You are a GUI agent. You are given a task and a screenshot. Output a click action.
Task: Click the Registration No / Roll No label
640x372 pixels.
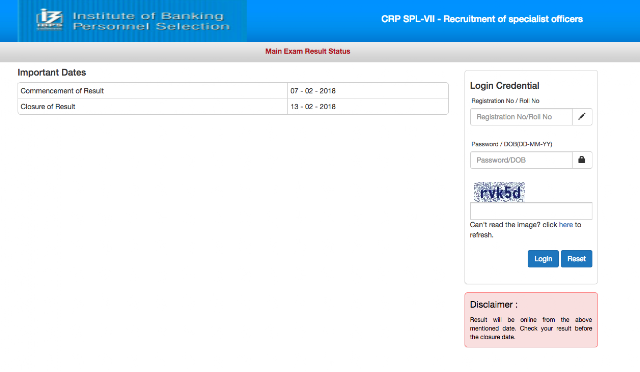coord(505,101)
